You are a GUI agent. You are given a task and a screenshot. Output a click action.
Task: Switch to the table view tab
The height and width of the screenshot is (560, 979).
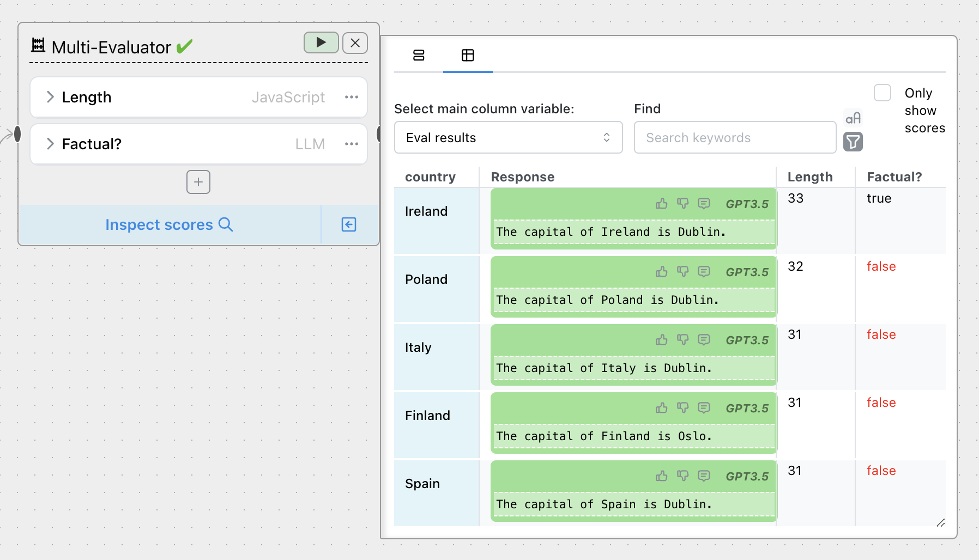pyautogui.click(x=468, y=55)
